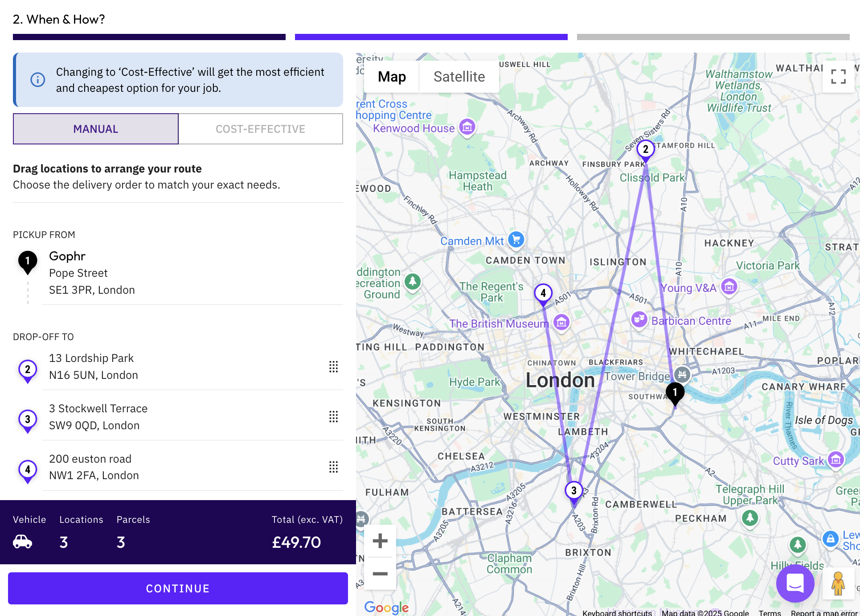Click the Hyde Park label on map
This screenshot has width=860, height=616.
(x=475, y=382)
